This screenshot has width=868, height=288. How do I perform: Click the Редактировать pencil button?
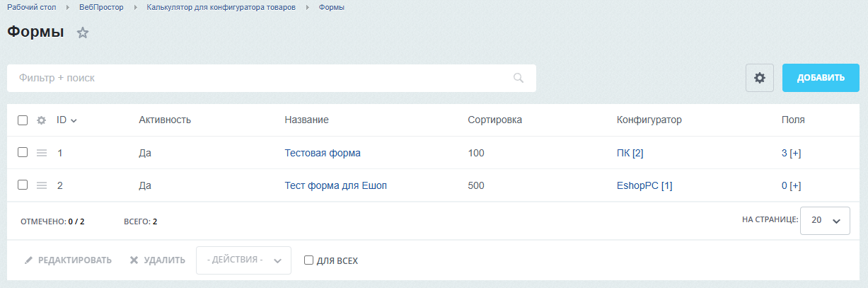click(68, 260)
